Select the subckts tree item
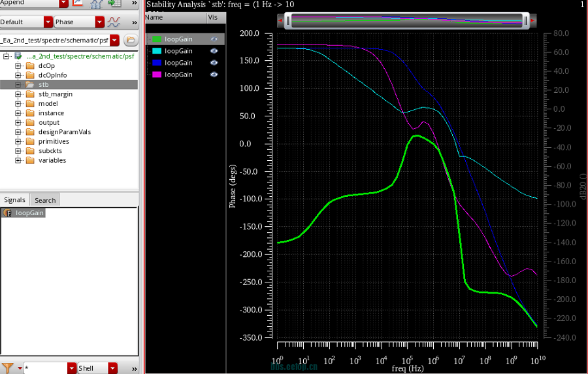 point(50,151)
